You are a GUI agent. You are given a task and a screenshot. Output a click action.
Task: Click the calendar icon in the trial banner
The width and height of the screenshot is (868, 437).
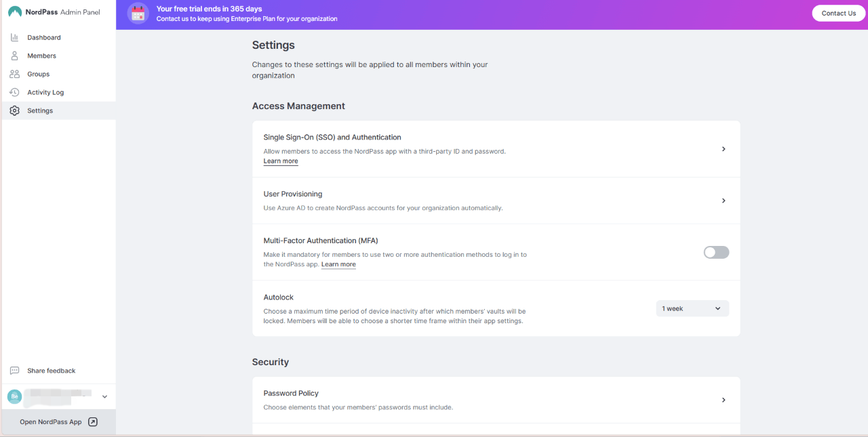tap(138, 13)
